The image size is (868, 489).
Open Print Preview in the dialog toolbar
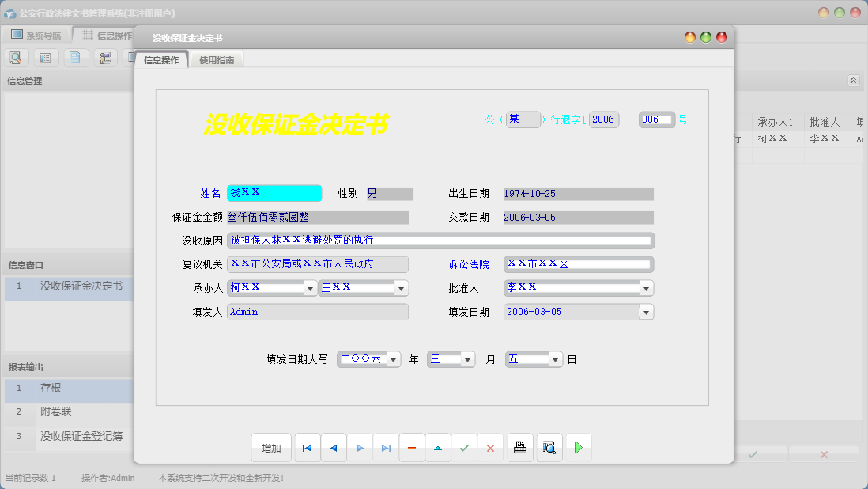click(549, 447)
